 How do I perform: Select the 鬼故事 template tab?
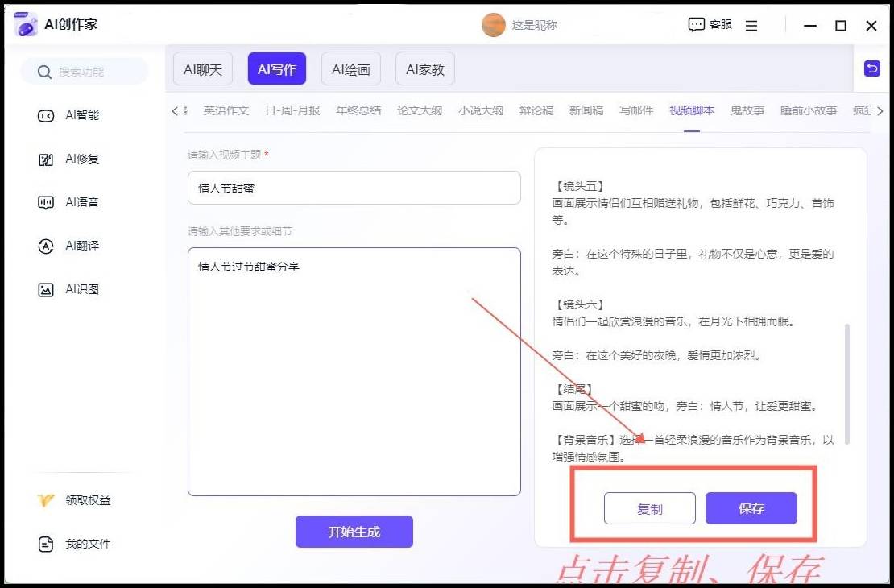pos(747,110)
